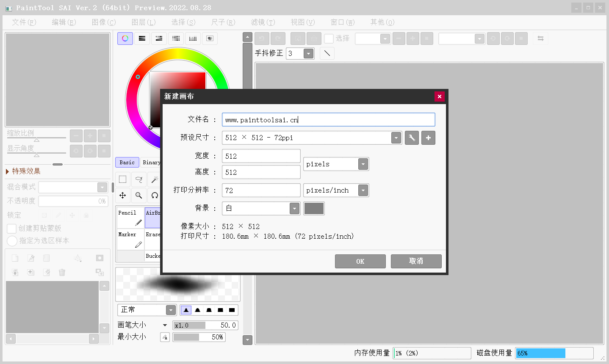Close the 新建画布 dialog
This screenshot has height=364, width=609.
tap(440, 97)
